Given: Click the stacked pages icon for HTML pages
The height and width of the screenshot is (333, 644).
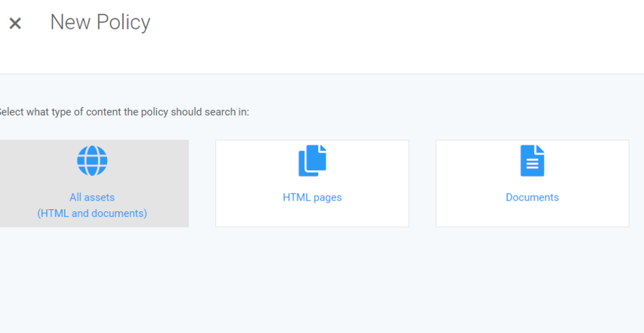Looking at the screenshot, I should (x=312, y=161).
